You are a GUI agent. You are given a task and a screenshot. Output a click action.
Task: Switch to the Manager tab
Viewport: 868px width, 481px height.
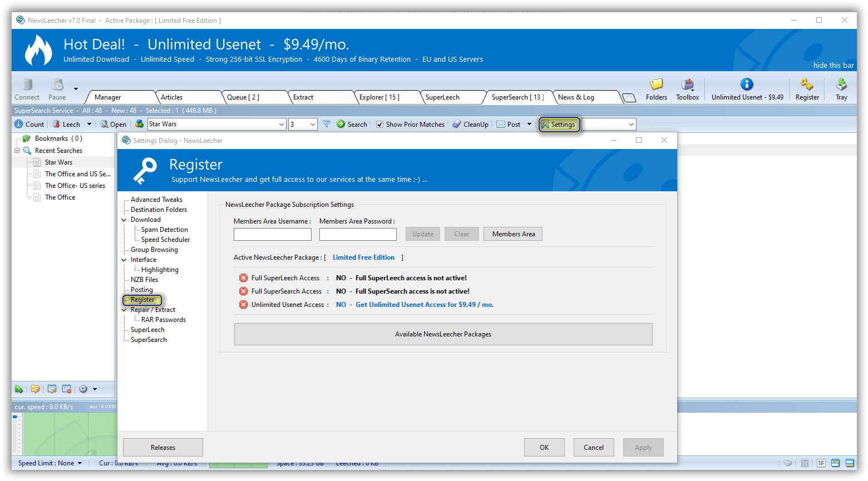[120, 97]
